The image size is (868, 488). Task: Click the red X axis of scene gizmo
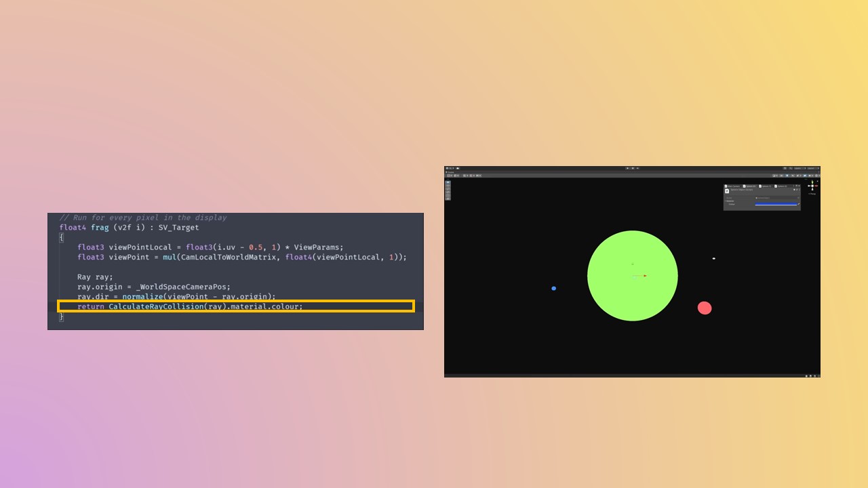point(816,186)
